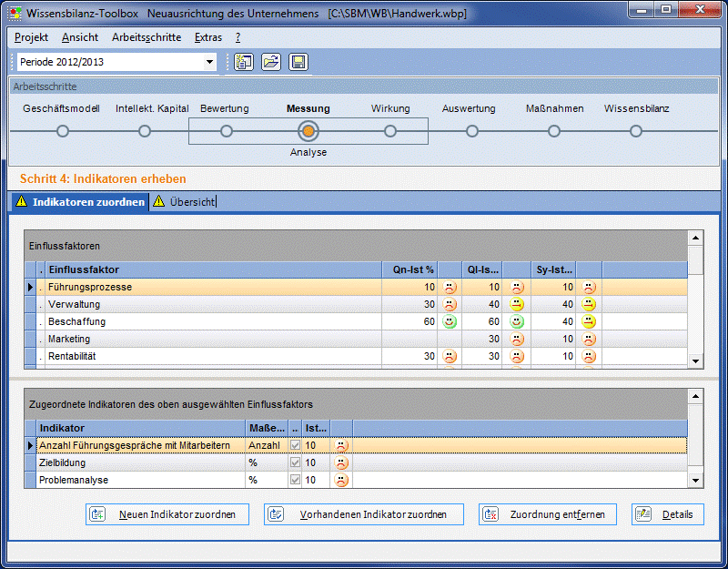The image size is (728, 569).
Task: Click red smiley in Führungsprozesse Qn-Ist column
Action: 450,287
